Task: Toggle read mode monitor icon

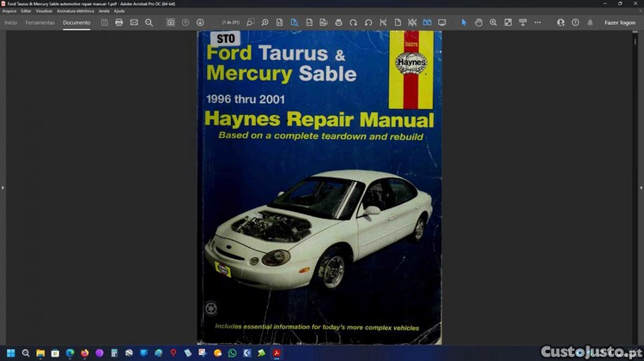Action: click(442, 22)
